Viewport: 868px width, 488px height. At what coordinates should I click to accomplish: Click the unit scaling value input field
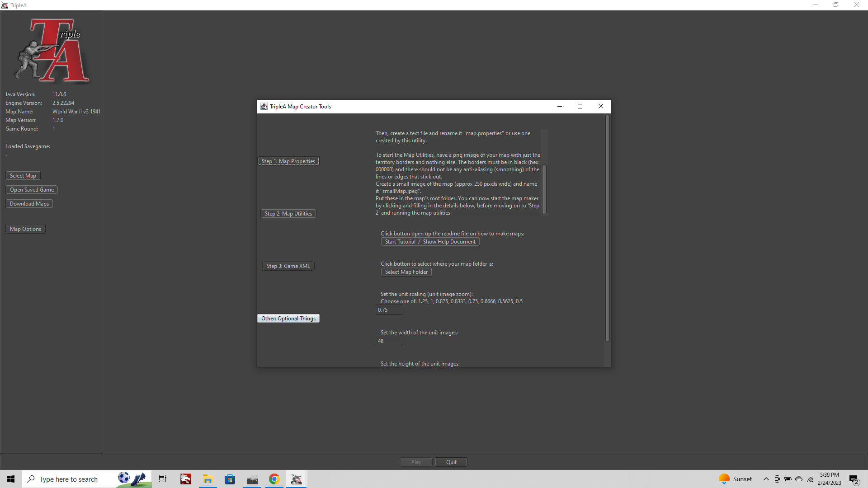tap(389, 309)
